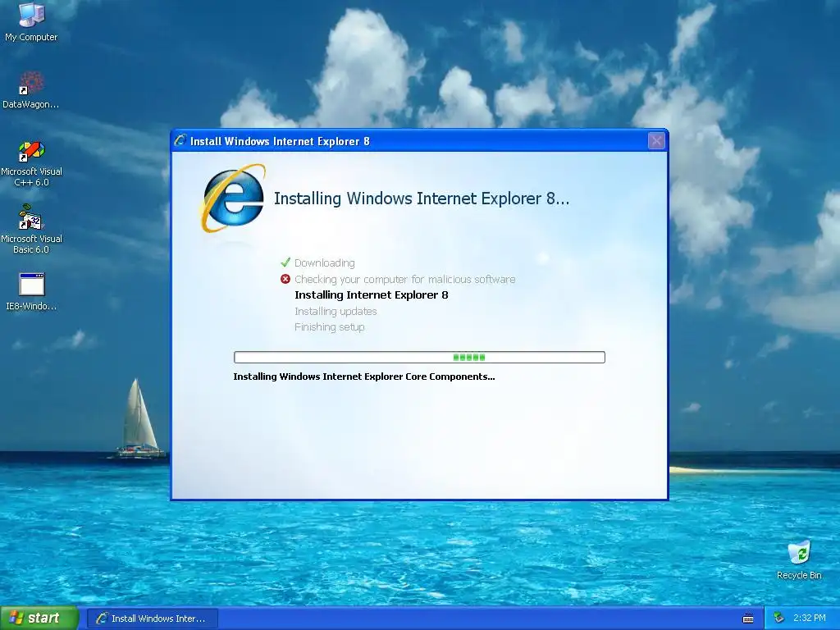Image resolution: width=840 pixels, height=630 pixels.
Task: Click the green checkmark beside Downloading
Action: (285, 262)
